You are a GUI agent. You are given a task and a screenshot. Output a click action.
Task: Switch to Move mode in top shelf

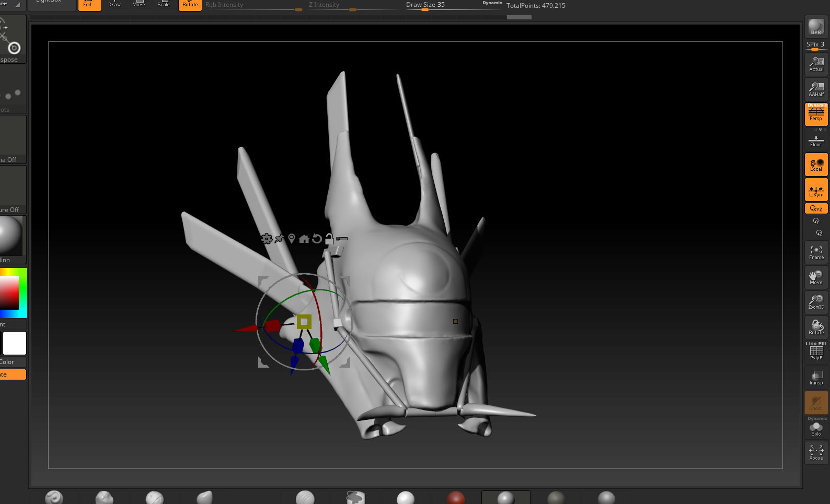click(x=139, y=5)
